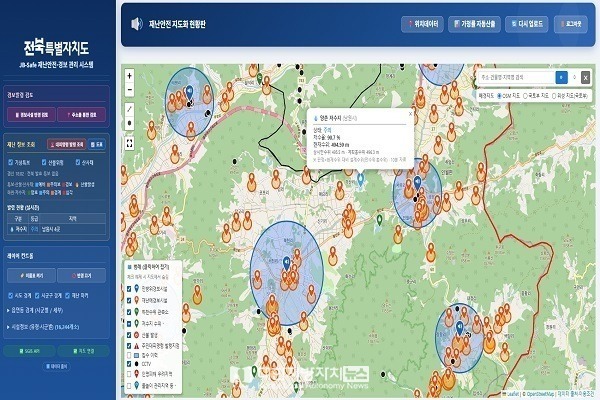
Task: Toggle the 산불위험 checkbox
Action: [44, 162]
